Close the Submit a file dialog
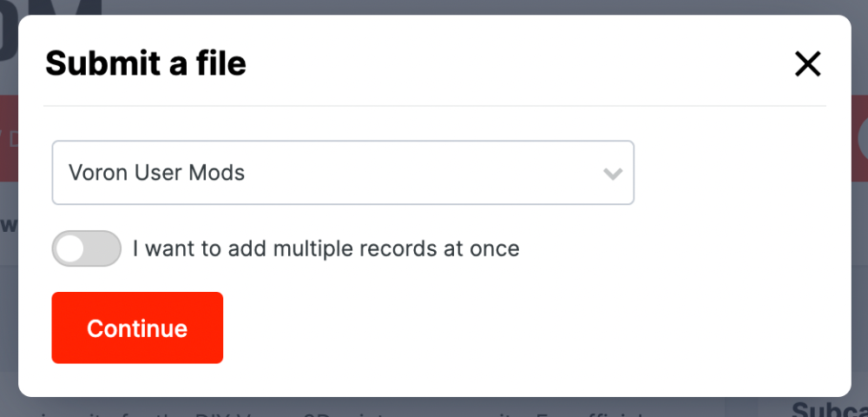The height and width of the screenshot is (417, 868). point(807,63)
